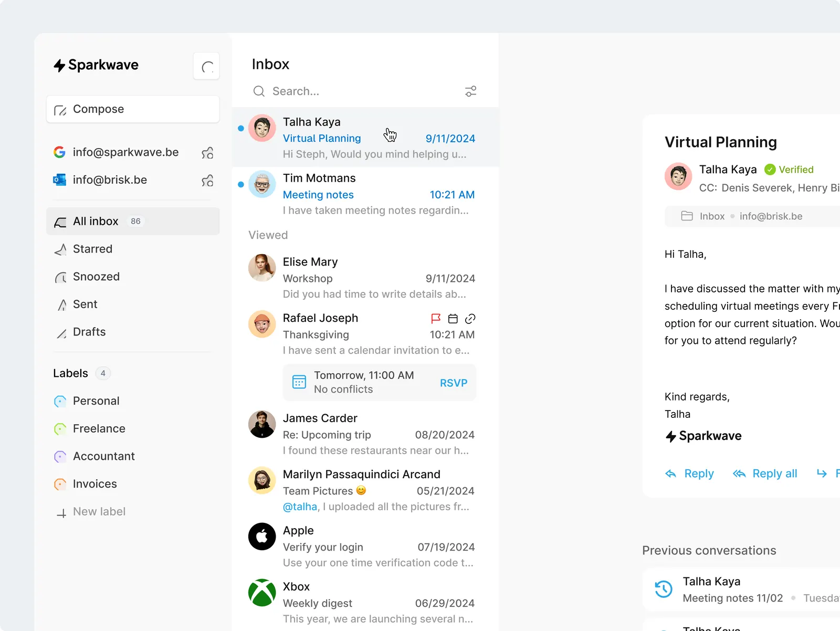Click the red flag icon on Rafael Joseph email
The image size is (840, 631).
[x=436, y=319]
